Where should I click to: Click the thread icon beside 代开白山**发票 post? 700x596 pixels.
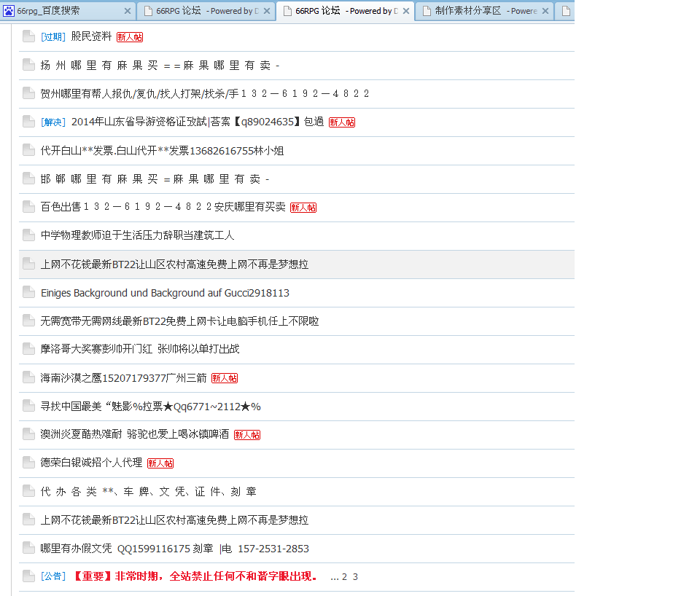pyautogui.click(x=28, y=150)
